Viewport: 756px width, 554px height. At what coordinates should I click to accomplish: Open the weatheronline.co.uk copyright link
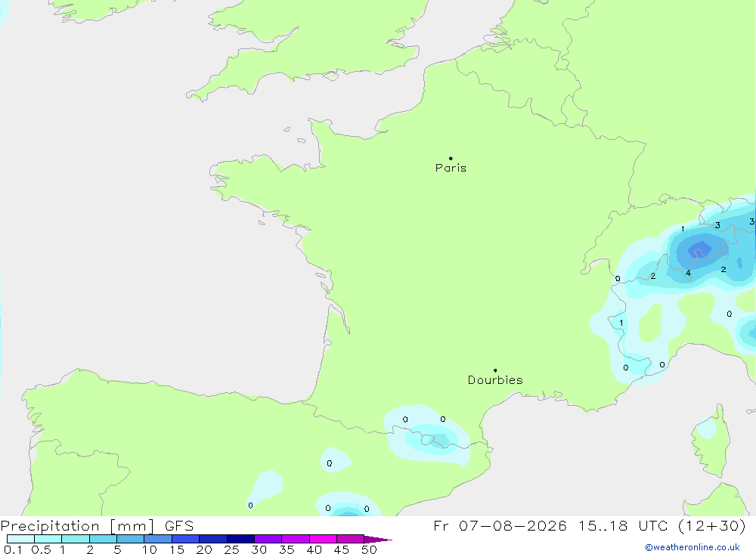tap(692, 547)
